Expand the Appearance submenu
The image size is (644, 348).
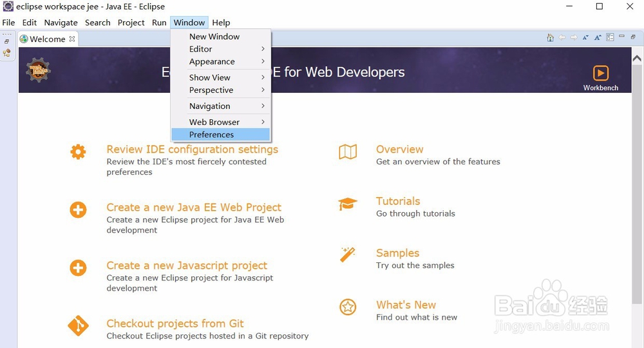coord(220,62)
